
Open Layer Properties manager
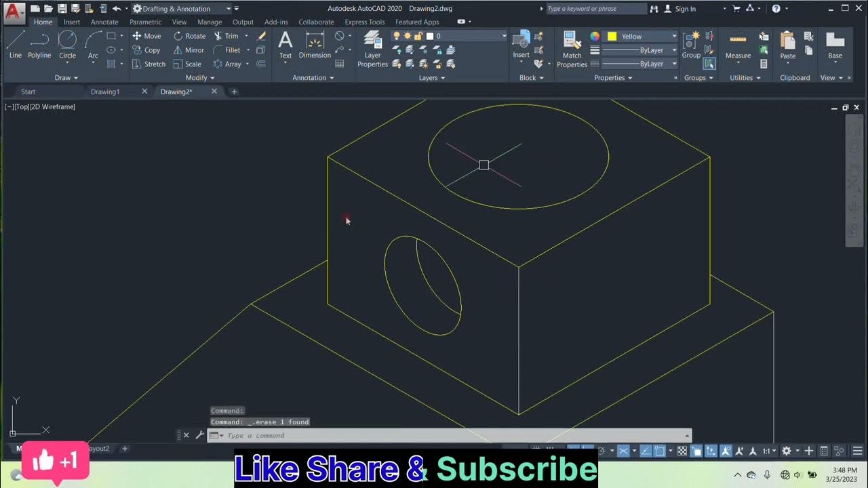372,49
